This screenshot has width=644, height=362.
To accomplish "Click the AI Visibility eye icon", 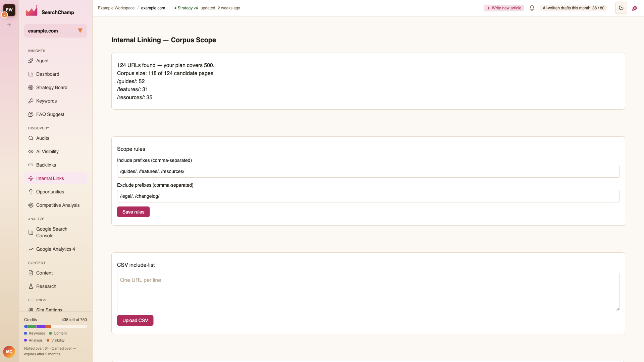I will pos(31,152).
